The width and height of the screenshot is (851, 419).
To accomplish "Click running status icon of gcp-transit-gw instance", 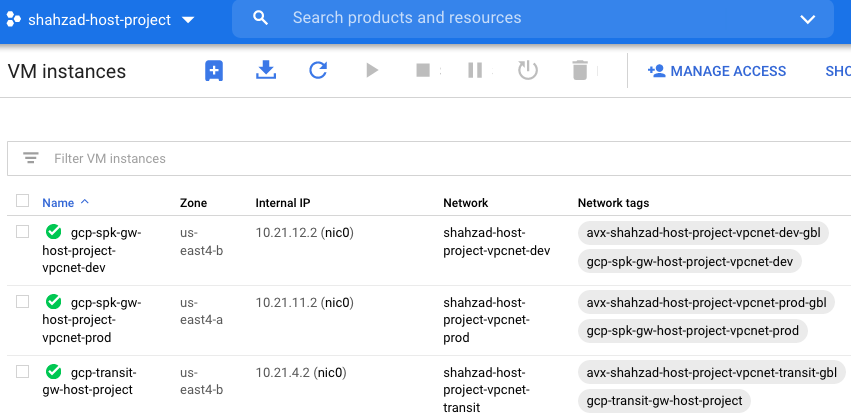I will [x=53, y=372].
